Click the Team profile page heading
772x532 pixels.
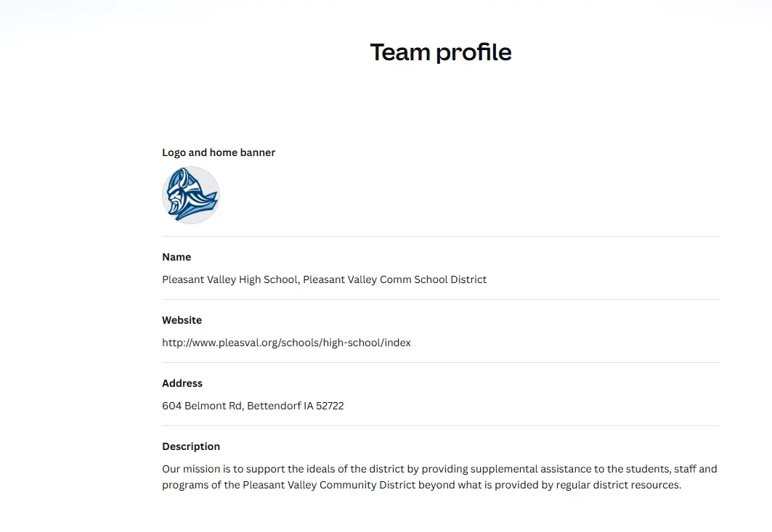tap(441, 52)
